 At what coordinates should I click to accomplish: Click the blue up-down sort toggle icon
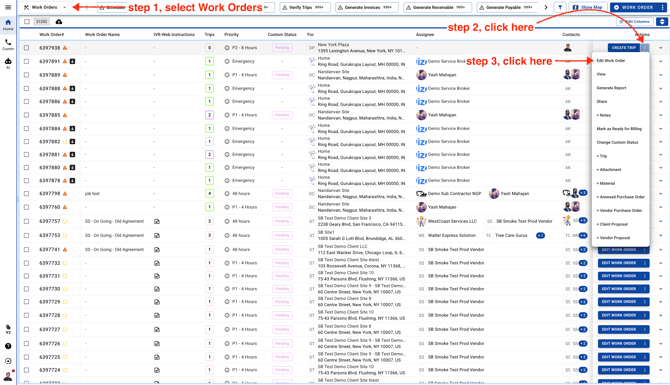point(662,21)
